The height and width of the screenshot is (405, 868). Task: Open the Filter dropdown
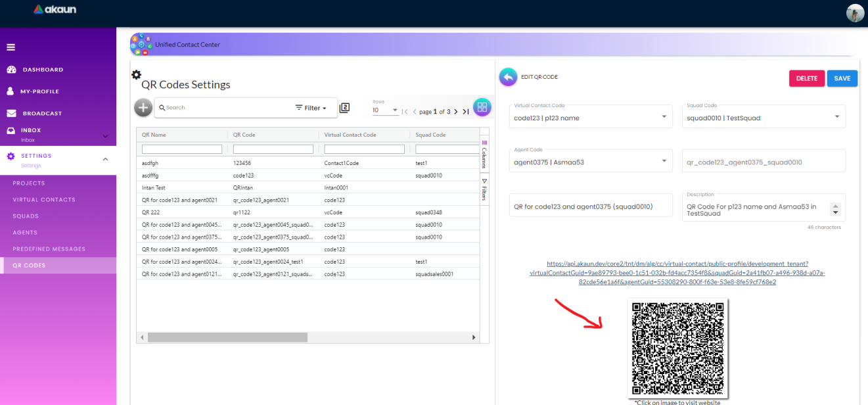[x=311, y=108]
